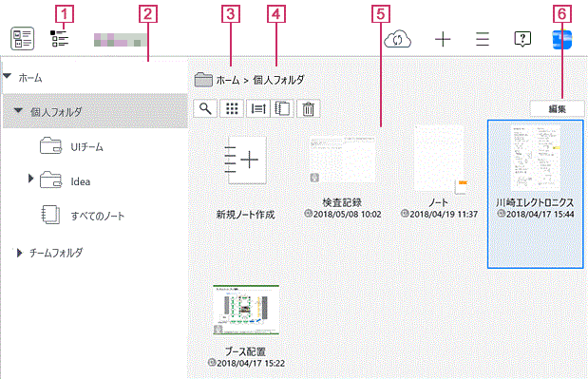Click the ブース配置 title text
This screenshot has height=379, width=588.
click(245, 351)
